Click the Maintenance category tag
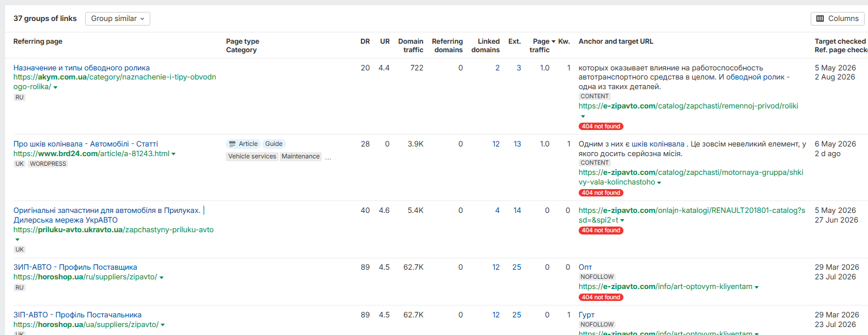 pyautogui.click(x=300, y=156)
